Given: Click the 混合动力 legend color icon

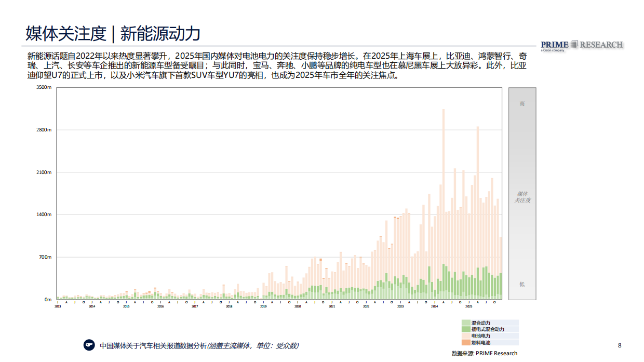Looking at the screenshot, I should coord(465,322).
